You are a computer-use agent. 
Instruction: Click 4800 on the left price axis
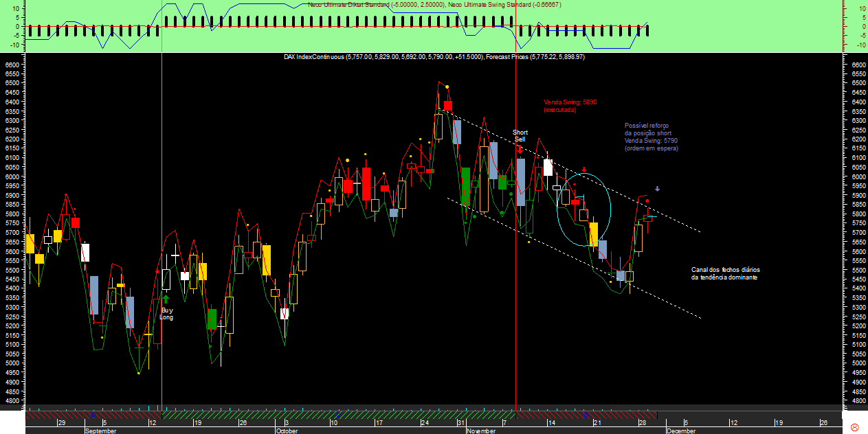[12, 400]
